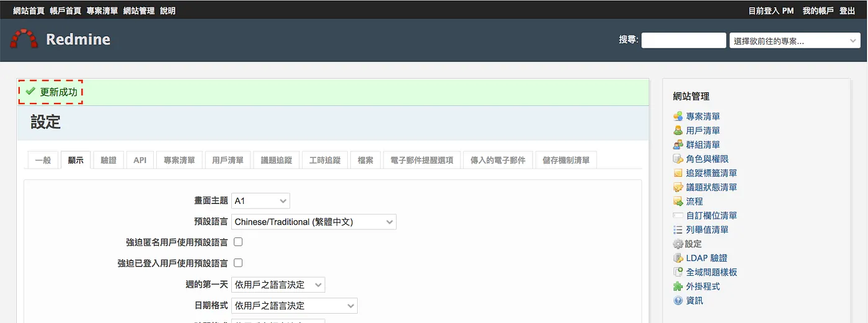This screenshot has height=323, width=868.
Task: Open 列舉值清單 link in sidebar
Action: tap(707, 230)
